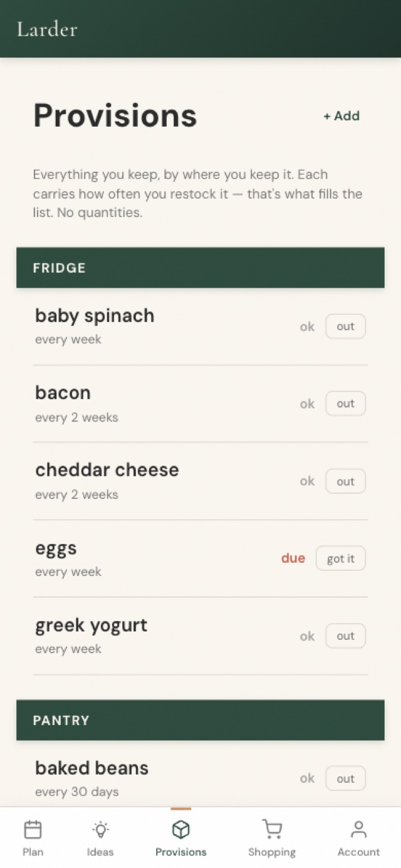Mark baked beans as out
The image size is (401, 868).
pos(345,778)
